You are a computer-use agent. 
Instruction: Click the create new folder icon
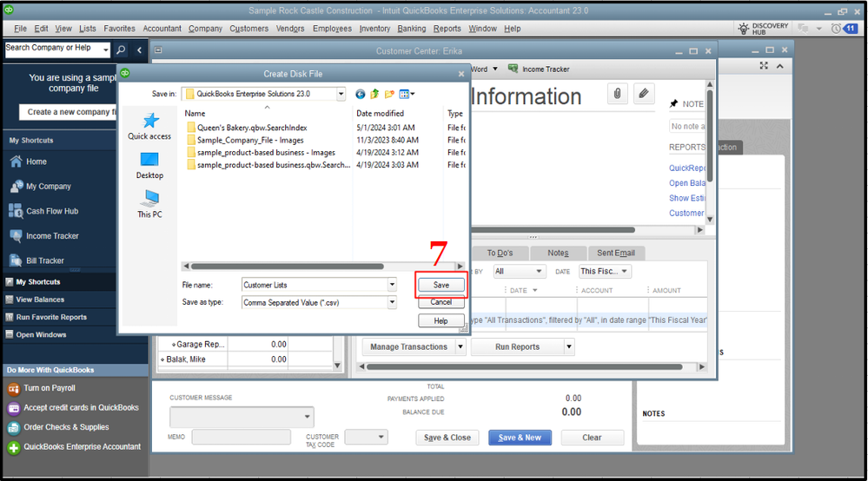coord(390,94)
